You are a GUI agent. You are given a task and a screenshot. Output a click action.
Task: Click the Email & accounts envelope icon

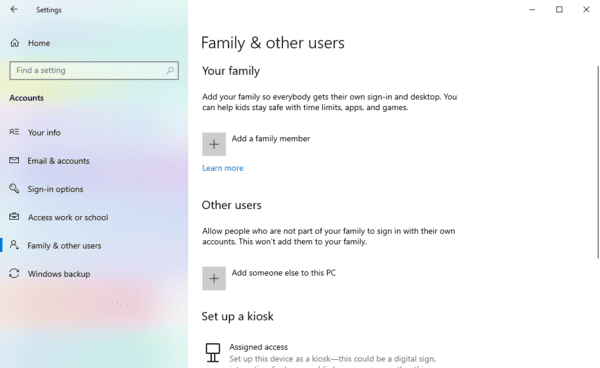[14, 160]
